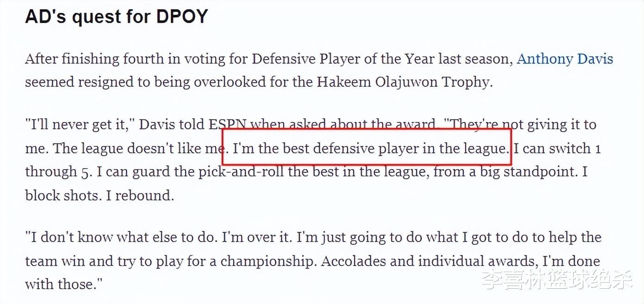Click the sentence "I rebound."
644x304 pixels.
pyautogui.click(x=140, y=195)
